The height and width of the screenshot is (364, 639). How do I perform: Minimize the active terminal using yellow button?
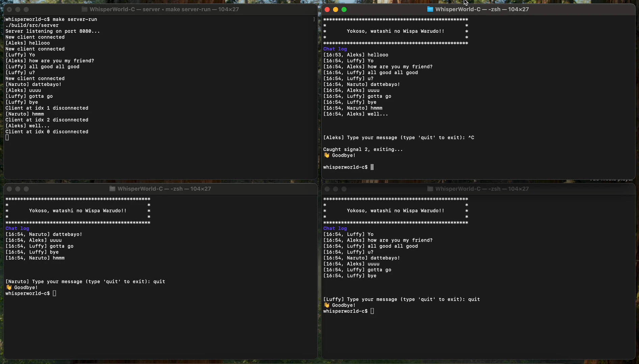[335, 9]
